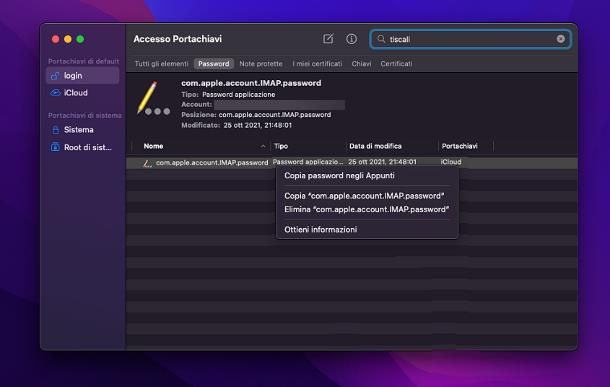Image resolution: width=610 pixels, height=387 pixels.
Task: Close the window with the red button
Action: 56,39
